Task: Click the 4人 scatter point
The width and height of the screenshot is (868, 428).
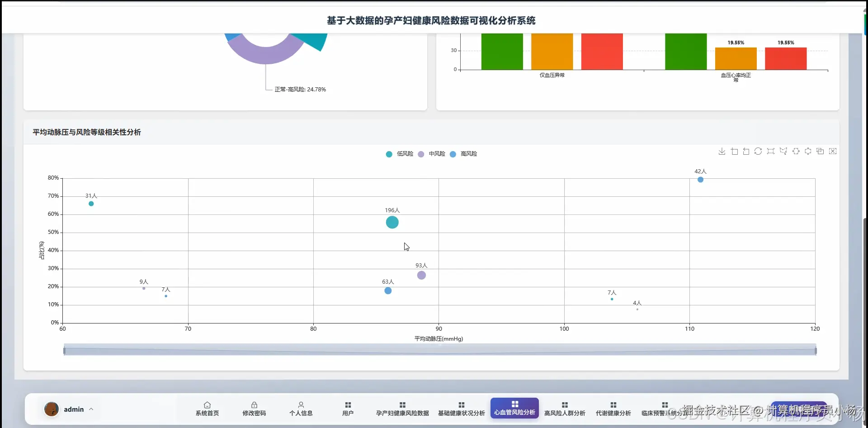Action: click(637, 309)
